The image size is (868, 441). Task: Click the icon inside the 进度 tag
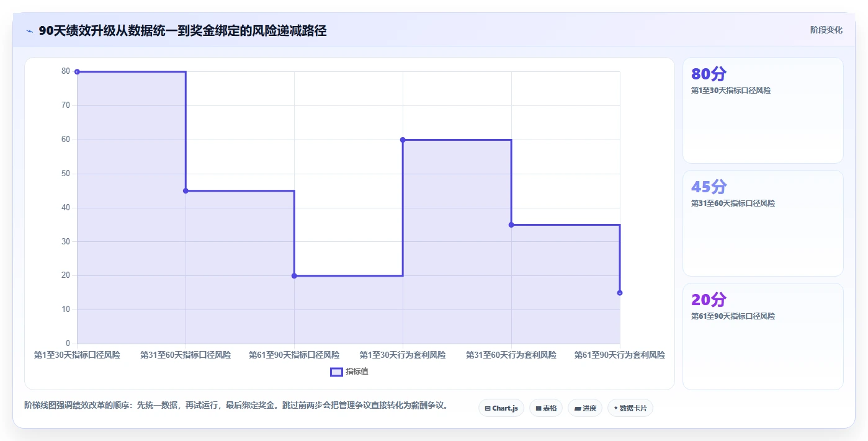pos(577,409)
